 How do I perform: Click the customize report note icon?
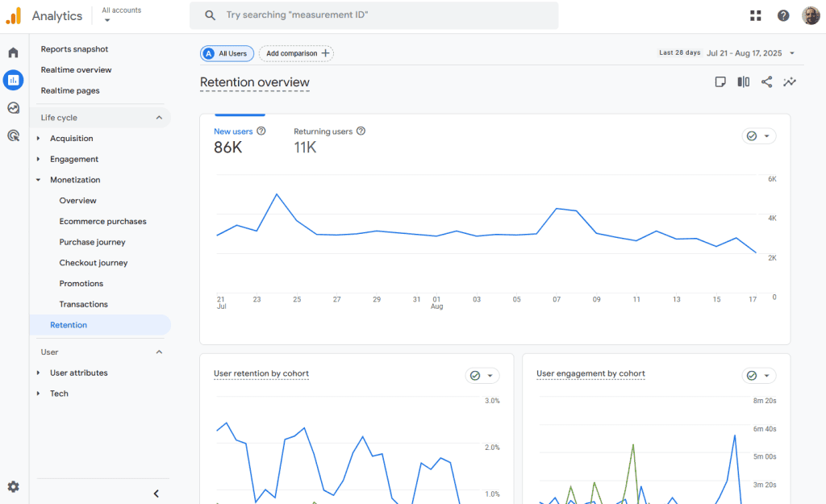click(720, 82)
